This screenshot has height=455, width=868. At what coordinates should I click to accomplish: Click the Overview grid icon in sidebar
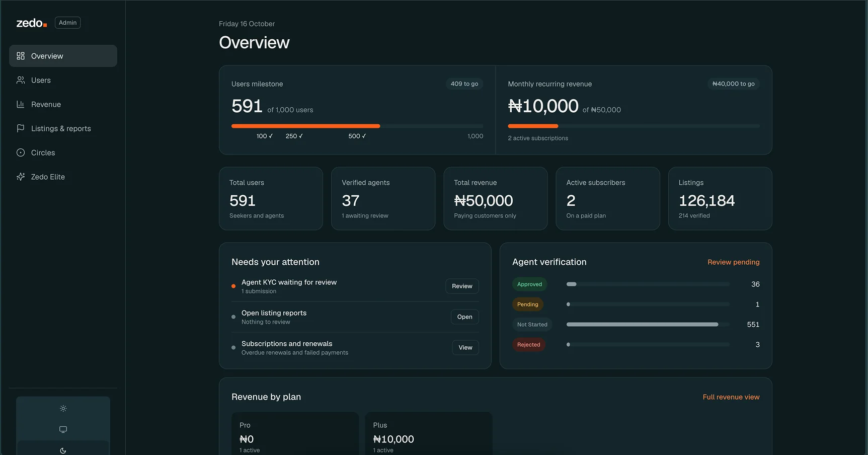click(21, 56)
